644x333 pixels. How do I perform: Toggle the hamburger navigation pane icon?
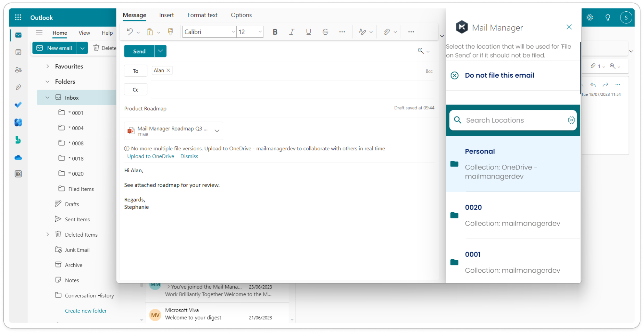[x=39, y=33]
